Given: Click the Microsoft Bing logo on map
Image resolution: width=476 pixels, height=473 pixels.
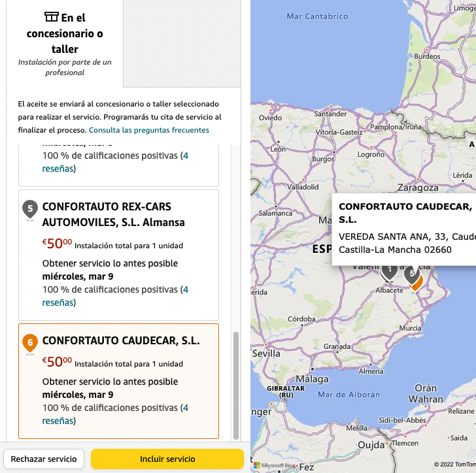Looking at the screenshot, I should [274, 466].
